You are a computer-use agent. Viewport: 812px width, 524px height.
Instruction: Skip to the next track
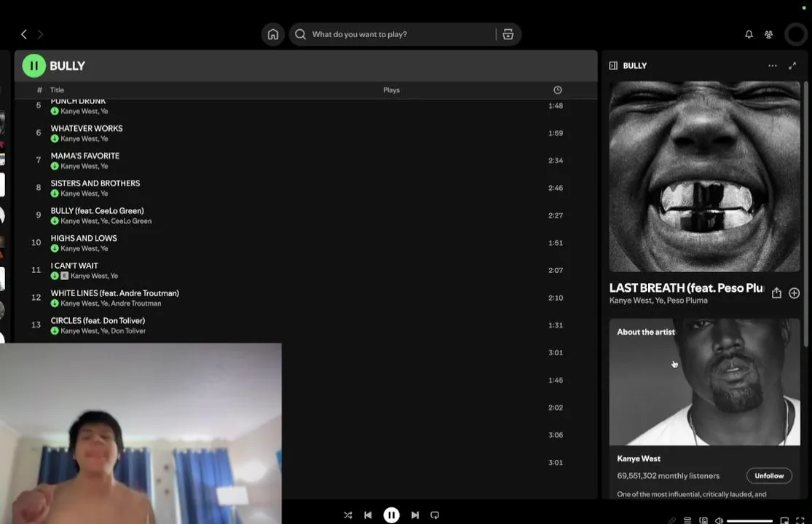coord(415,515)
